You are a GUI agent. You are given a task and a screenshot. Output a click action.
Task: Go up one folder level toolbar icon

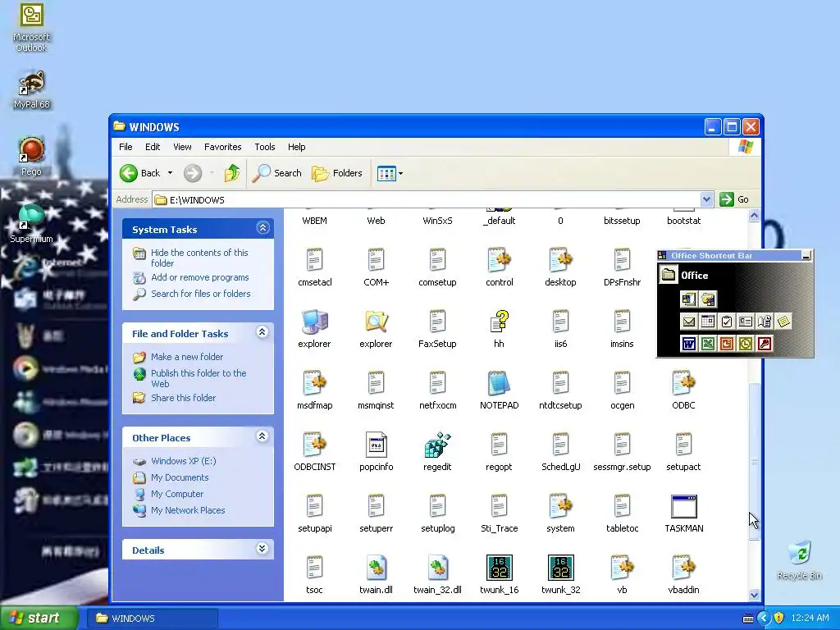click(x=232, y=173)
